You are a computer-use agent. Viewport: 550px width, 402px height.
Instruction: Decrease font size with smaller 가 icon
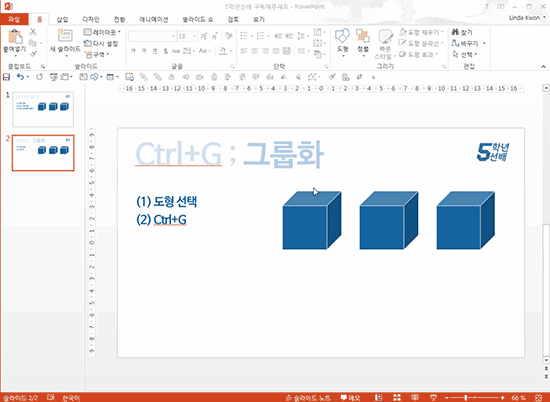pyautogui.click(x=214, y=36)
